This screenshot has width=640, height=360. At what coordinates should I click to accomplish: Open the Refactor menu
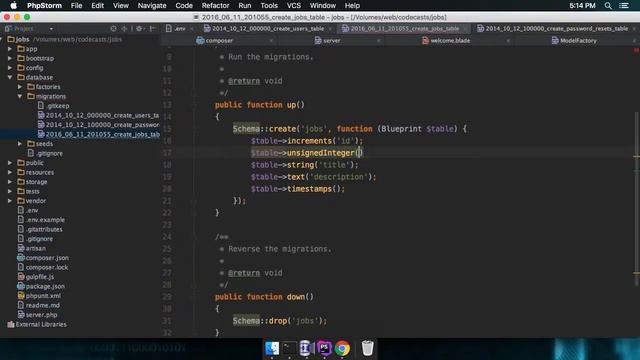click(x=215, y=5)
